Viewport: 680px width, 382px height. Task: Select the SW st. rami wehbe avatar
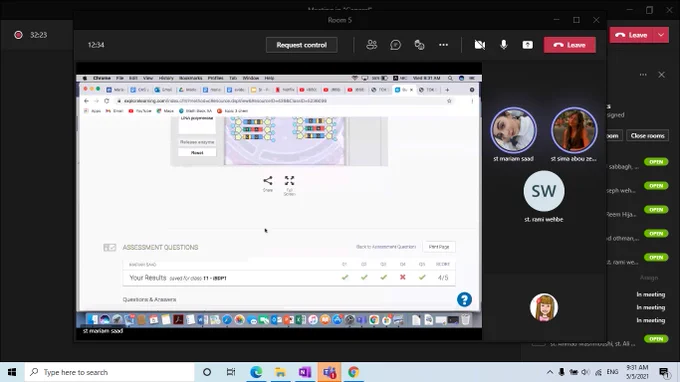point(544,191)
